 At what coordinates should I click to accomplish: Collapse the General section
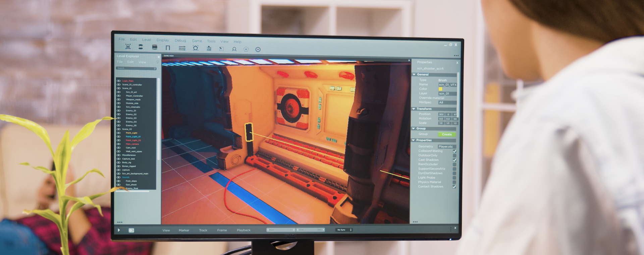pos(414,74)
